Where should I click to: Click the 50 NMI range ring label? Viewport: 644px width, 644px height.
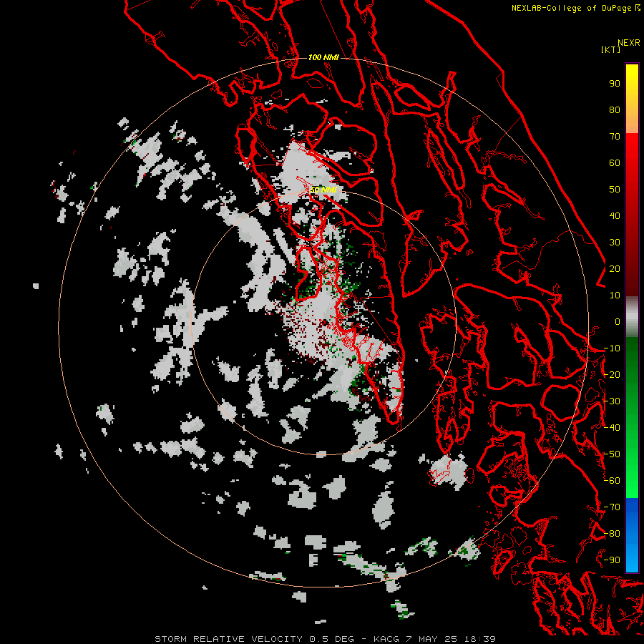tap(323, 190)
